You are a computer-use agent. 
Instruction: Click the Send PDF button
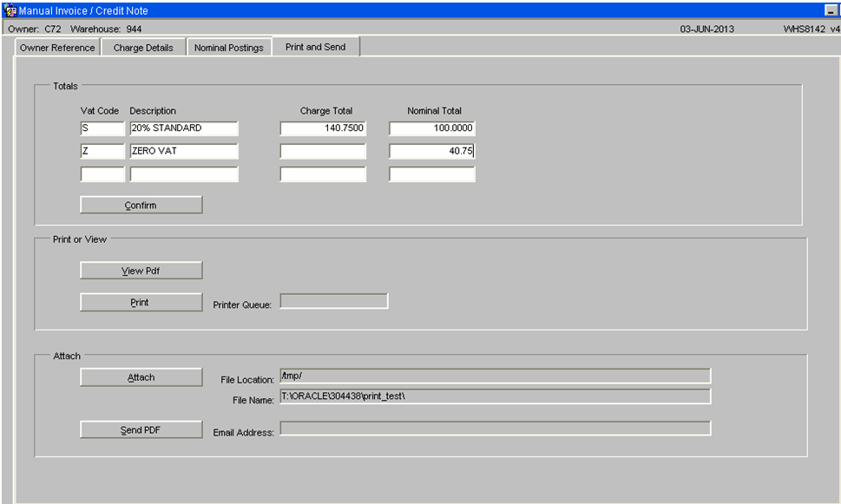click(141, 429)
